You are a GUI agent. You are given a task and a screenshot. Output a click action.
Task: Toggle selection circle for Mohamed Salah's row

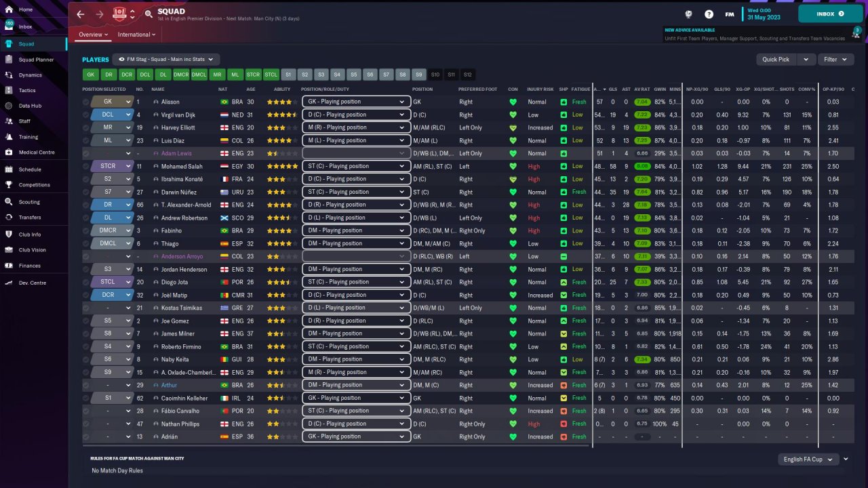(85, 166)
